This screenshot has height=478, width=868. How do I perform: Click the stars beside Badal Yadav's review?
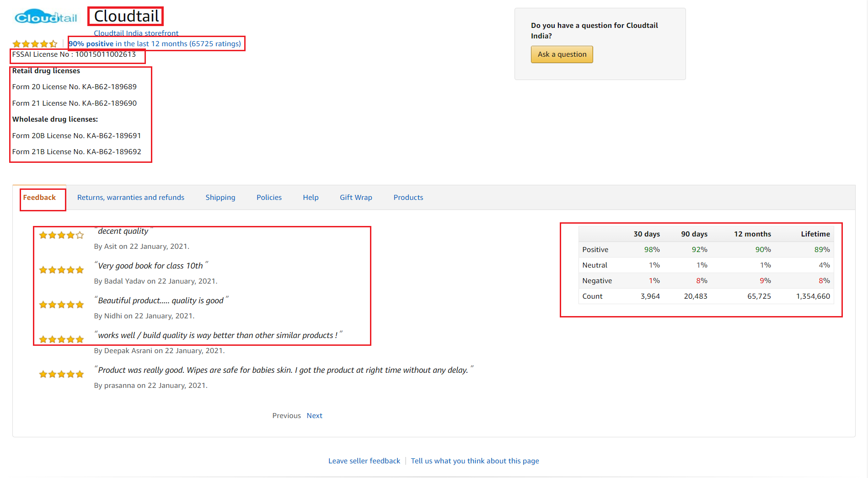click(61, 270)
